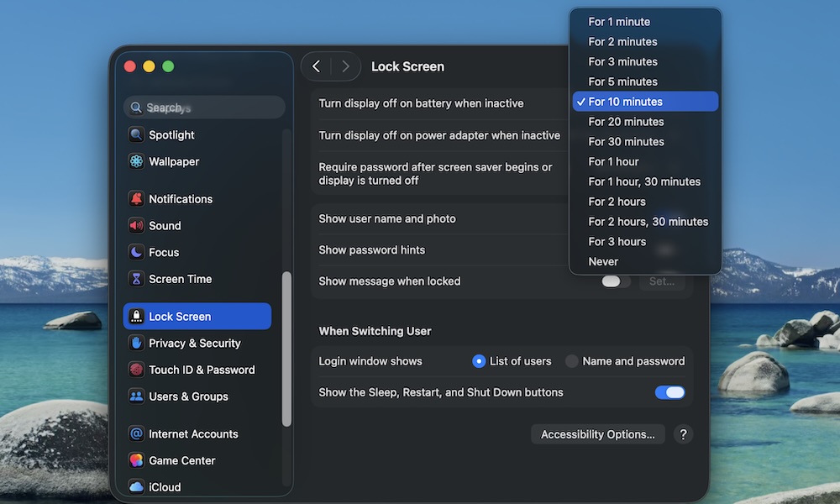840x504 pixels.
Task: Click inside the sidebar search field
Action: pyautogui.click(x=203, y=108)
